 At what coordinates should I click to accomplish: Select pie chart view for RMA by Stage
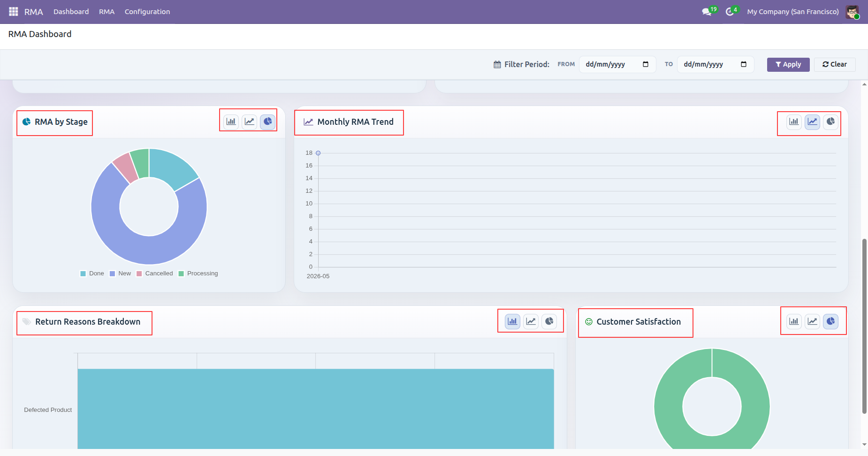tap(267, 122)
